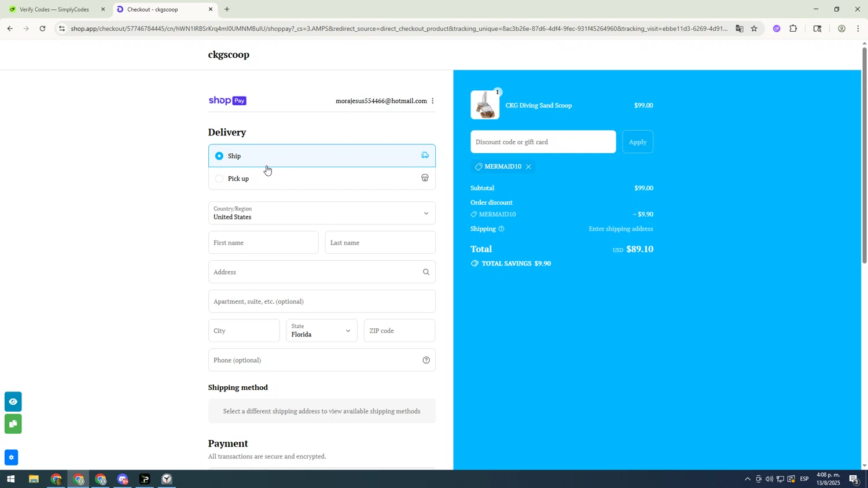Open the notification center icon
This screenshot has width=868, height=488.
(x=854, y=479)
